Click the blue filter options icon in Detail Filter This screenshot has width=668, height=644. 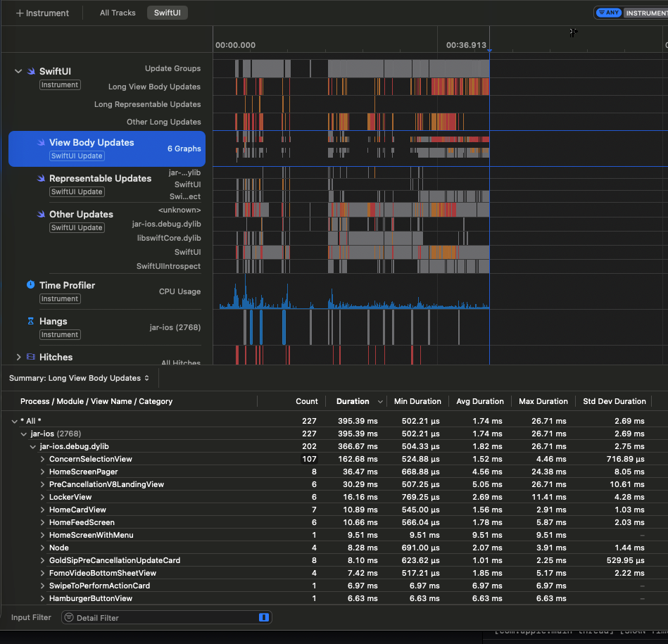point(264,617)
